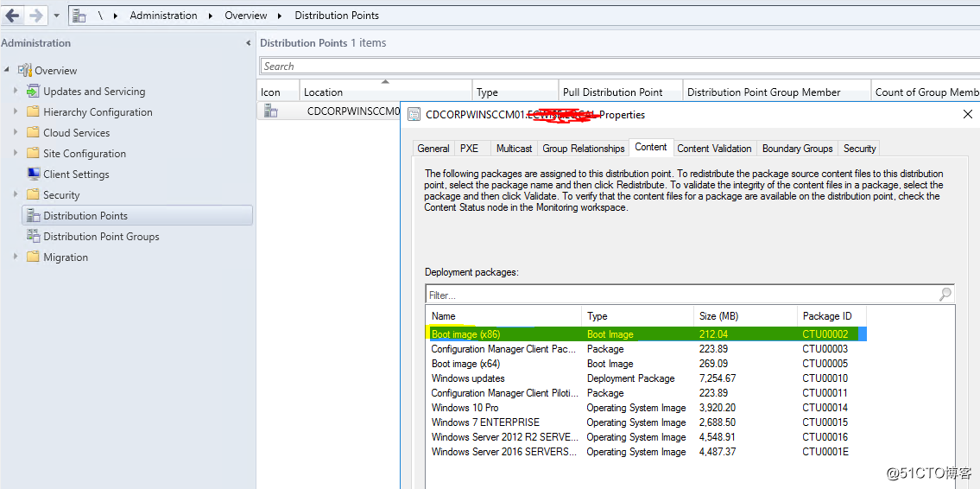Open Distribution Point Groups in the tree
Viewport: 980px width, 489px height.
point(101,237)
